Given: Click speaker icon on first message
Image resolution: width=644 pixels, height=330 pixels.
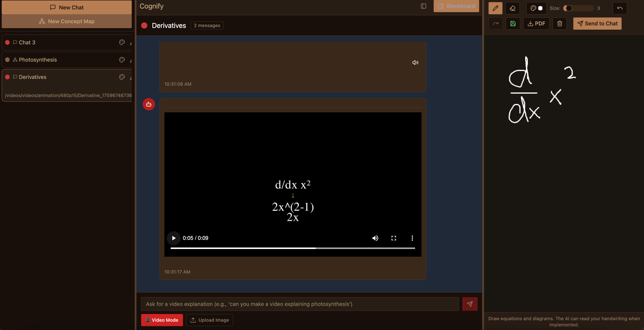Looking at the screenshot, I should pyautogui.click(x=415, y=63).
